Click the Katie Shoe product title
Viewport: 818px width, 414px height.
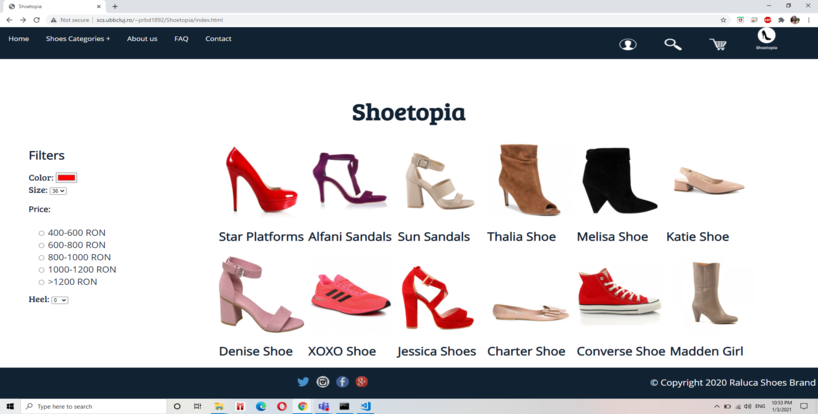[x=697, y=237]
